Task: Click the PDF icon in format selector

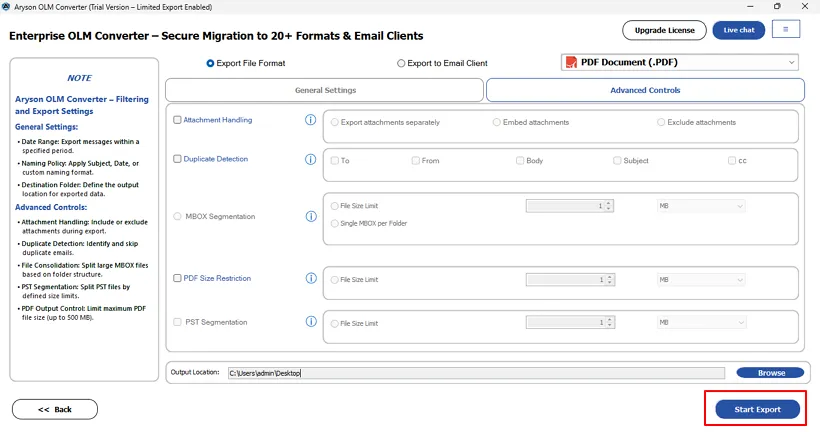Action: [x=572, y=63]
